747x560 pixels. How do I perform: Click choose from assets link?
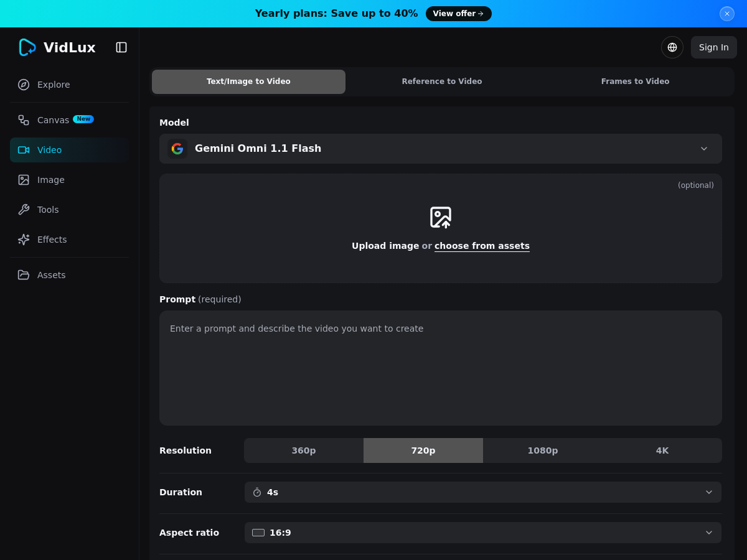click(x=482, y=246)
